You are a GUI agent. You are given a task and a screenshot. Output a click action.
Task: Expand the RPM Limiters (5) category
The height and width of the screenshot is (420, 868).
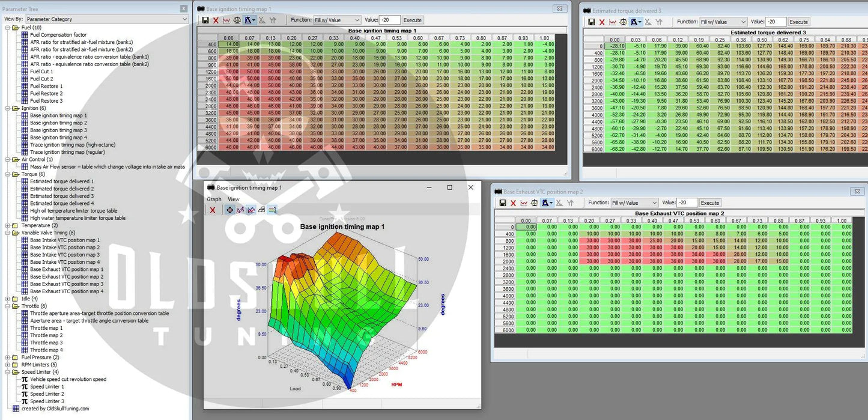click(x=8, y=365)
